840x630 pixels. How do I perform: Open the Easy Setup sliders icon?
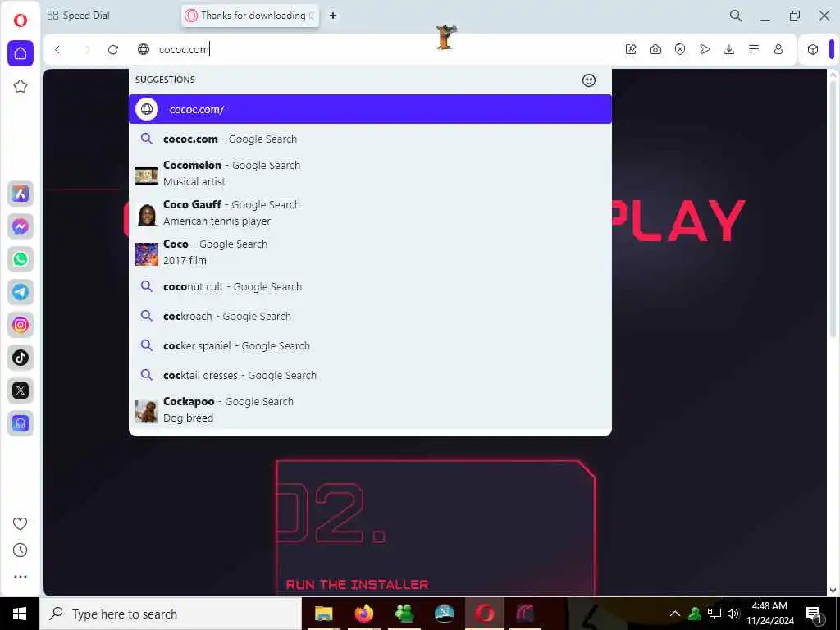754,49
